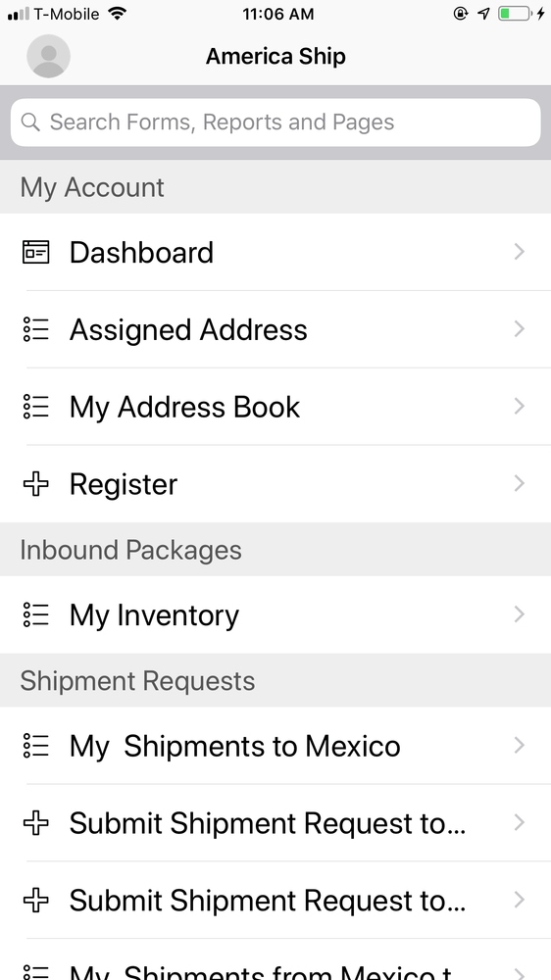551x980 pixels.
Task: Tap the Shipment Requests section header
Action: click(x=275, y=681)
